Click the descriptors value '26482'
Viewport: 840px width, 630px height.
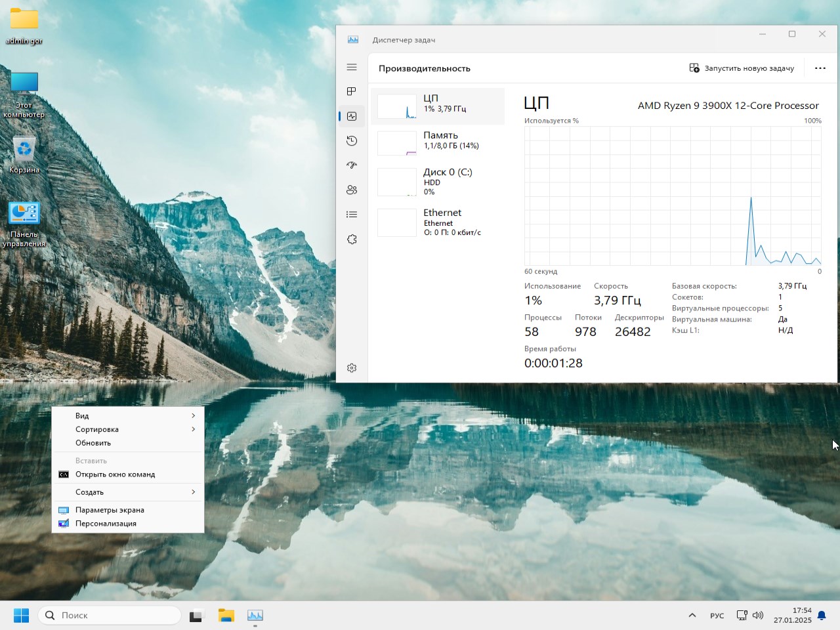(x=633, y=332)
